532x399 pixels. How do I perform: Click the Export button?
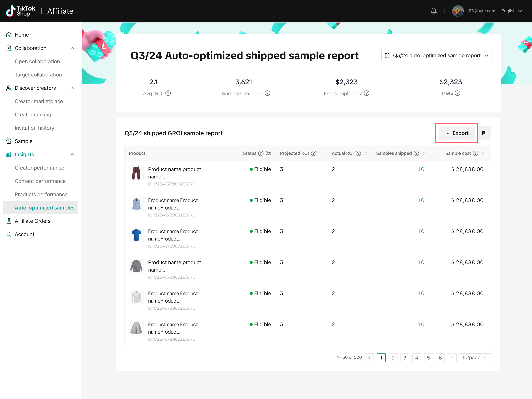coord(457,133)
